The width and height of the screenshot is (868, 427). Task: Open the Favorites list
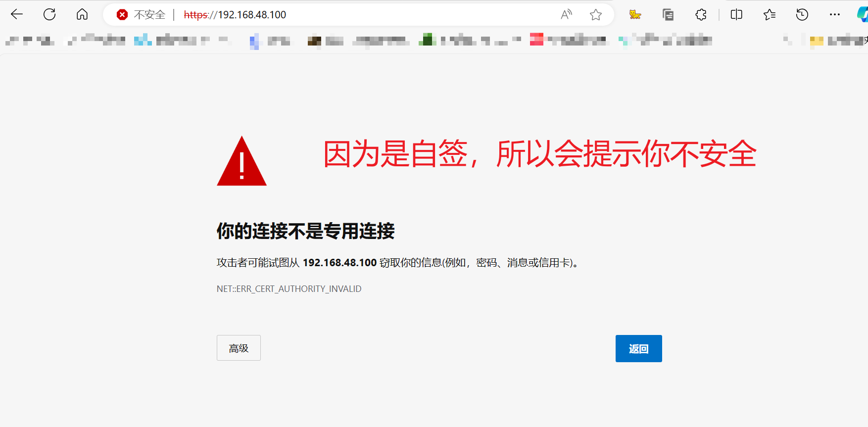770,15
